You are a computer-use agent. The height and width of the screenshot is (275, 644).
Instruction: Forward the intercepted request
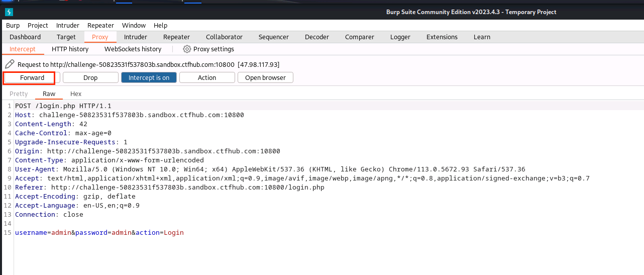pos(32,77)
